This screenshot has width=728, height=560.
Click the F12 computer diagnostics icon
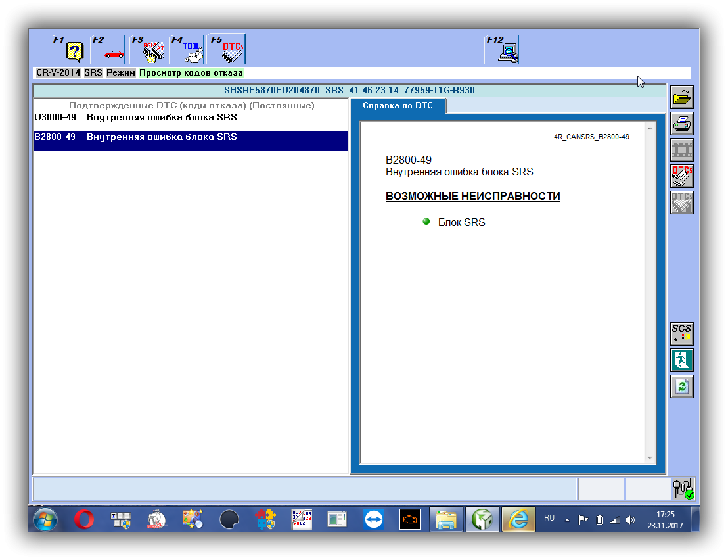[x=502, y=49]
